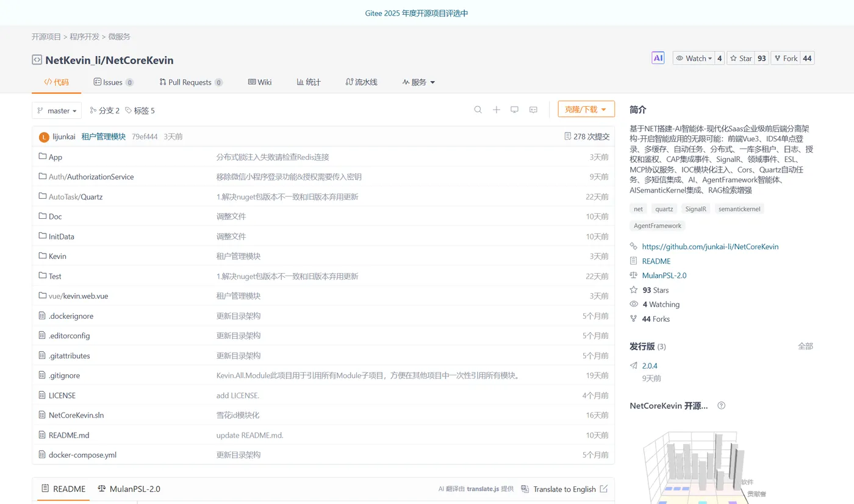Click the scales icon beside MulanPSL-2.0
Viewport: 854px width, 504px height.
coord(634,275)
